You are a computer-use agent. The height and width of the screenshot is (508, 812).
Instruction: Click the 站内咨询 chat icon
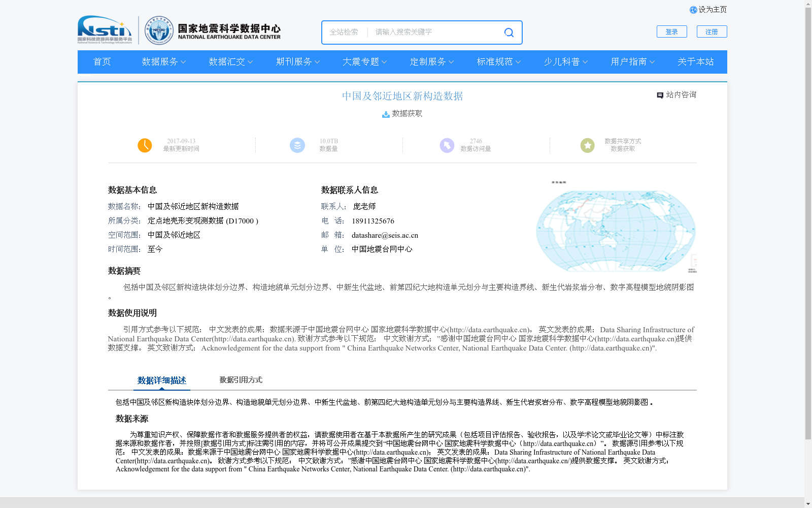click(x=660, y=96)
